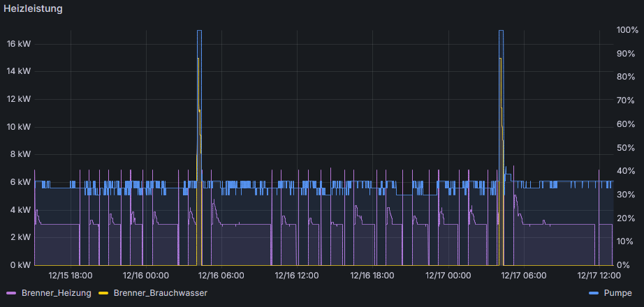Viewport: 644px width, 307px height.
Task: Open the blue Pumpe color swatch
Action: pyautogui.click(x=594, y=293)
